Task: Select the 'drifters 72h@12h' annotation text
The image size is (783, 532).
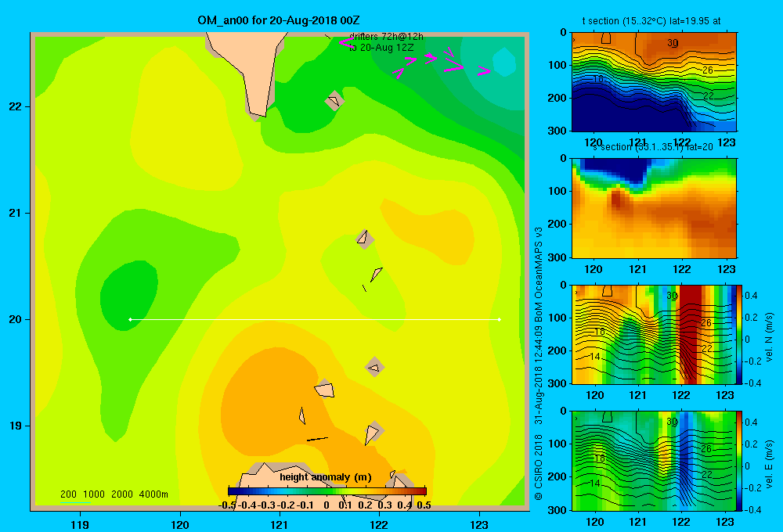Action: [x=387, y=37]
